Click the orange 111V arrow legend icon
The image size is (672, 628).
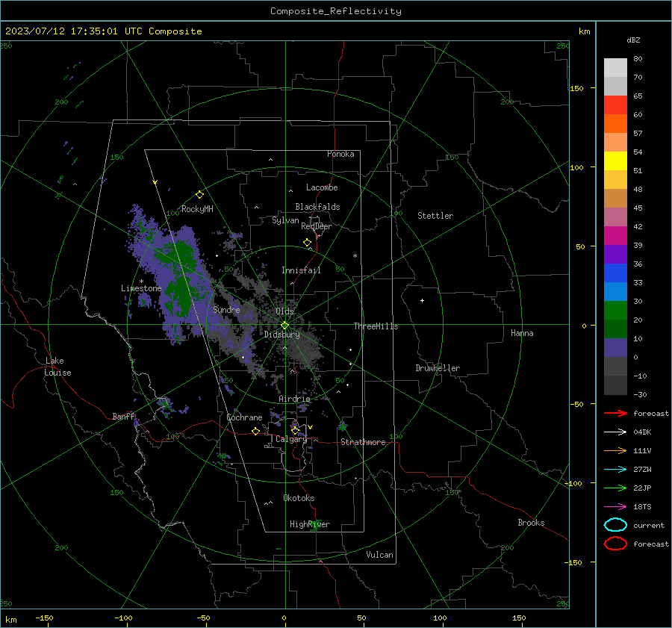pos(615,450)
